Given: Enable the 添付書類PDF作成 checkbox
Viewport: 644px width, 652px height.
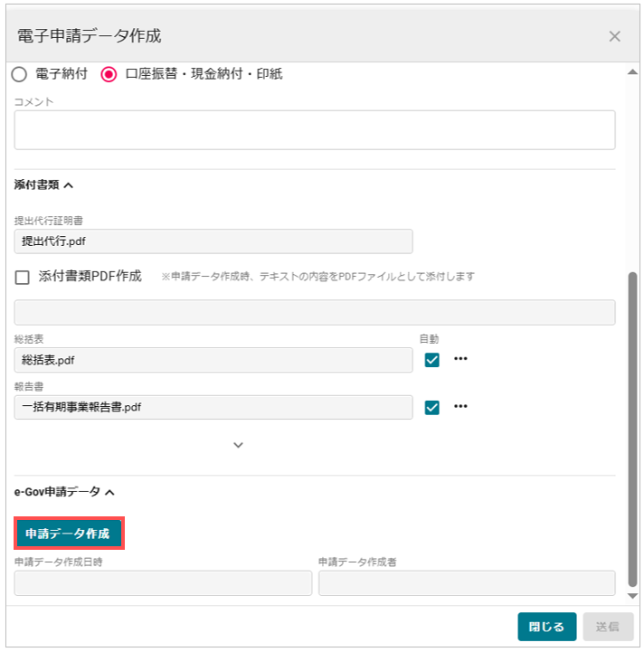Looking at the screenshot, I should click(22, 277).
